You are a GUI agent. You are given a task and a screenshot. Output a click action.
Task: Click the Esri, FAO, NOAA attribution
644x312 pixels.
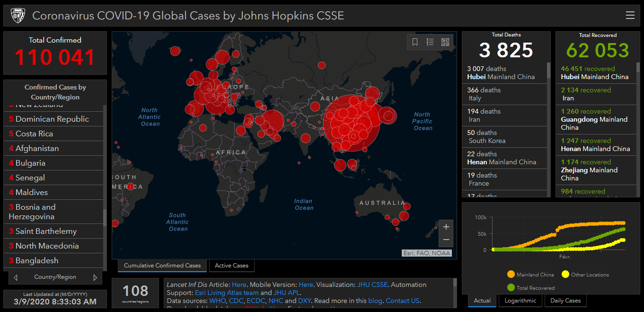point(427,253)
